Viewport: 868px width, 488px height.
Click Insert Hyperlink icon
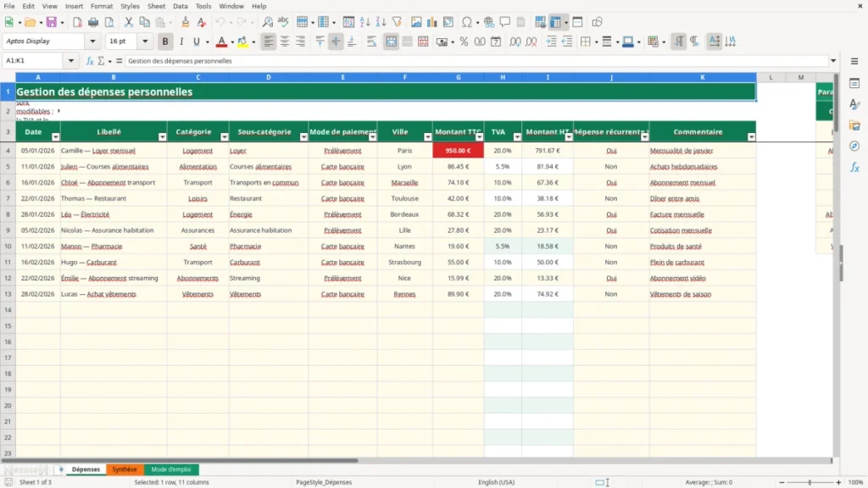489,22
